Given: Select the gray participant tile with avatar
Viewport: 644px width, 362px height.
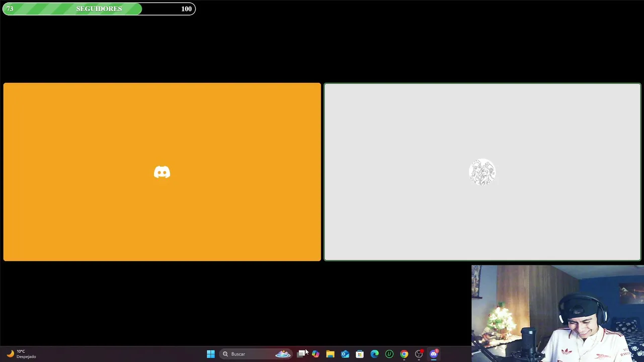Looking at the screenshot, I should tap(482, 172).
